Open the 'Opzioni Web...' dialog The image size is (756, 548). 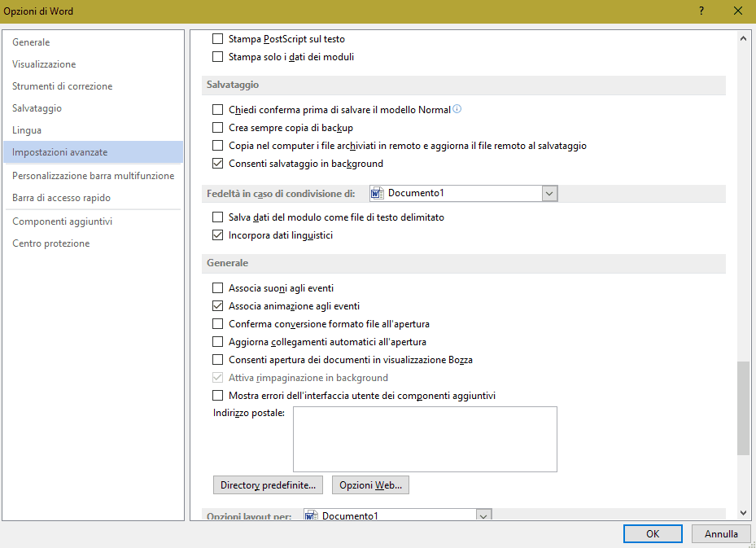pos(370,485)
